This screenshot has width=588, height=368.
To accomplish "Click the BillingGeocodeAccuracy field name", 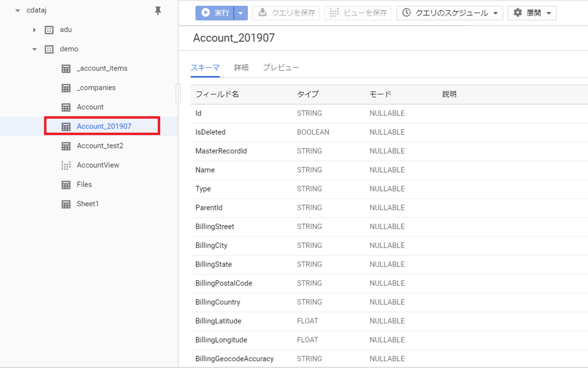I will point(234,359).
